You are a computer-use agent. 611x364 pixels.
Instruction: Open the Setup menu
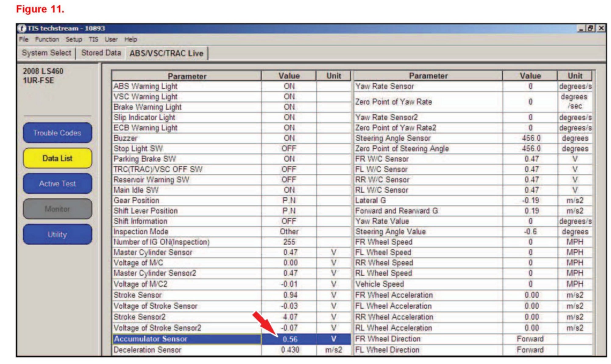coord(74,39)
